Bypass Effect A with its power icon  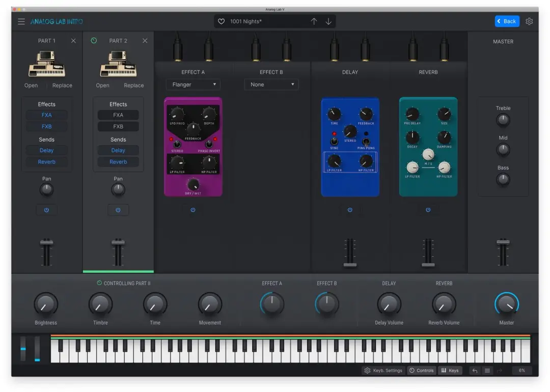click(x=193, y=210)
